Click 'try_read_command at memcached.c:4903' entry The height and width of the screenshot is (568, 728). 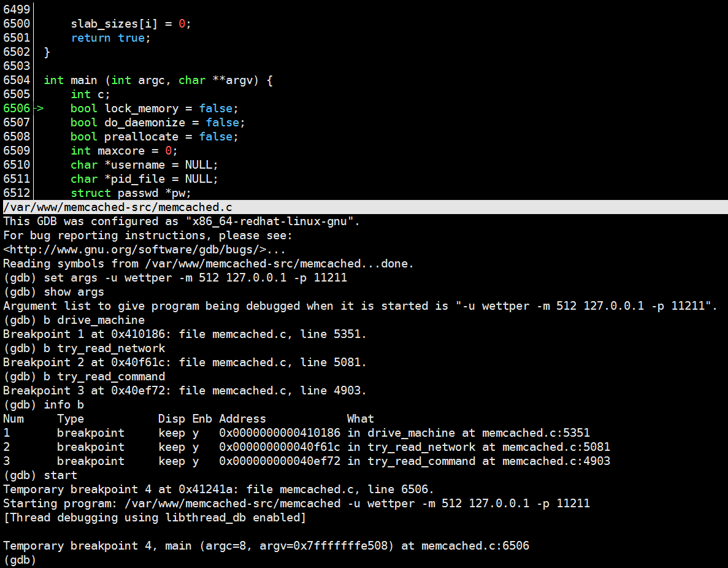[489, 461]
